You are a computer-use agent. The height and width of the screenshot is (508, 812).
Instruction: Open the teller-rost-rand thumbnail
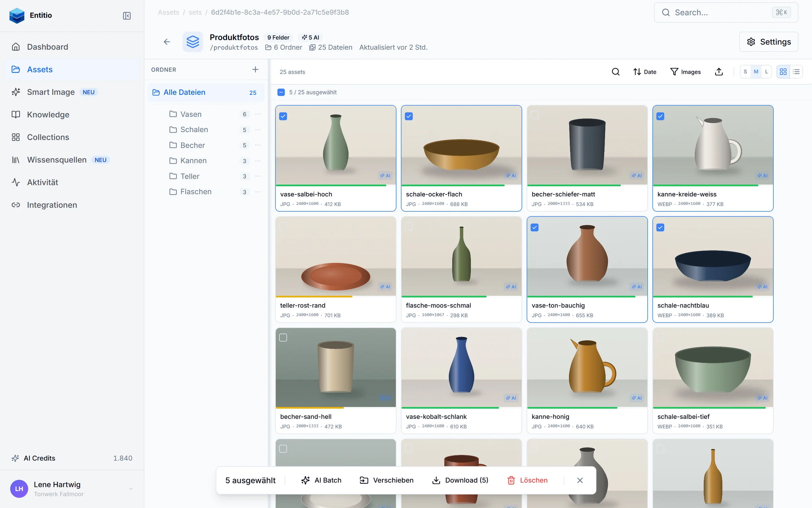(336, 256)
